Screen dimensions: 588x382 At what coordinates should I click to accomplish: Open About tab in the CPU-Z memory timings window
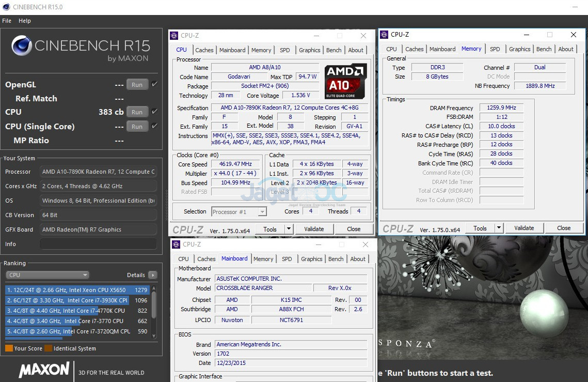(x=565, y=49)
